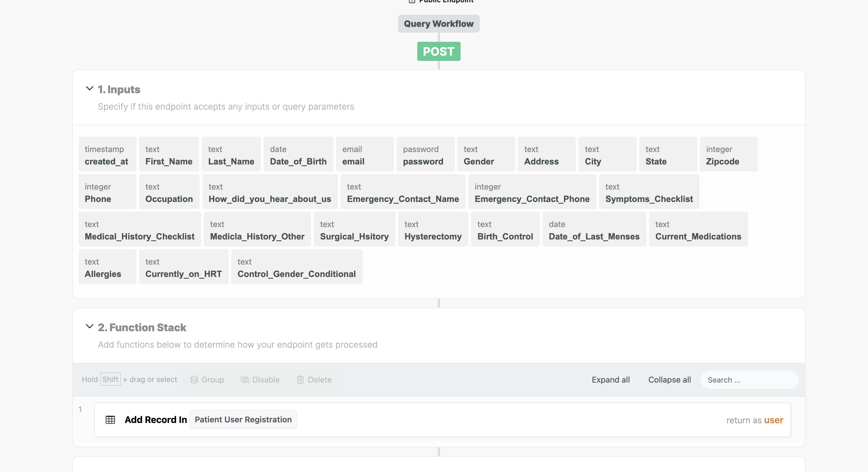This screenshot has height=472, width=868.
Task: Open the Control_Gender_Conditional input
Action: click(x=296, y=267)
